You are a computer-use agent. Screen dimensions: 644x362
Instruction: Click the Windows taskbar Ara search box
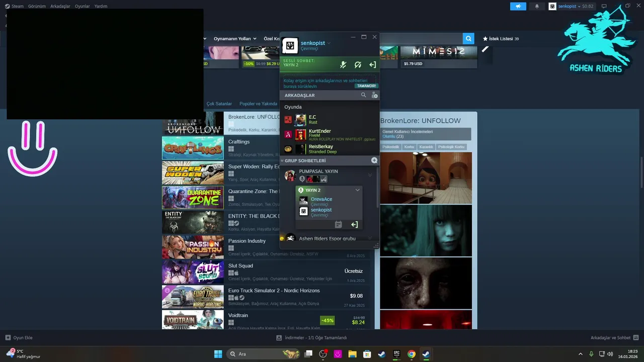(x=264, y=354)
